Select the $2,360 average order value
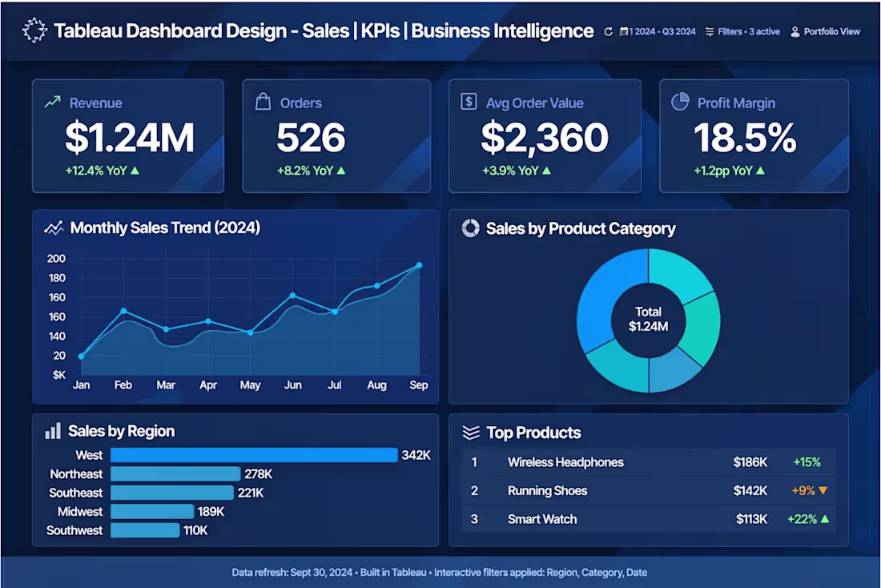Screen dimensions: 881x588 point(545,138)
